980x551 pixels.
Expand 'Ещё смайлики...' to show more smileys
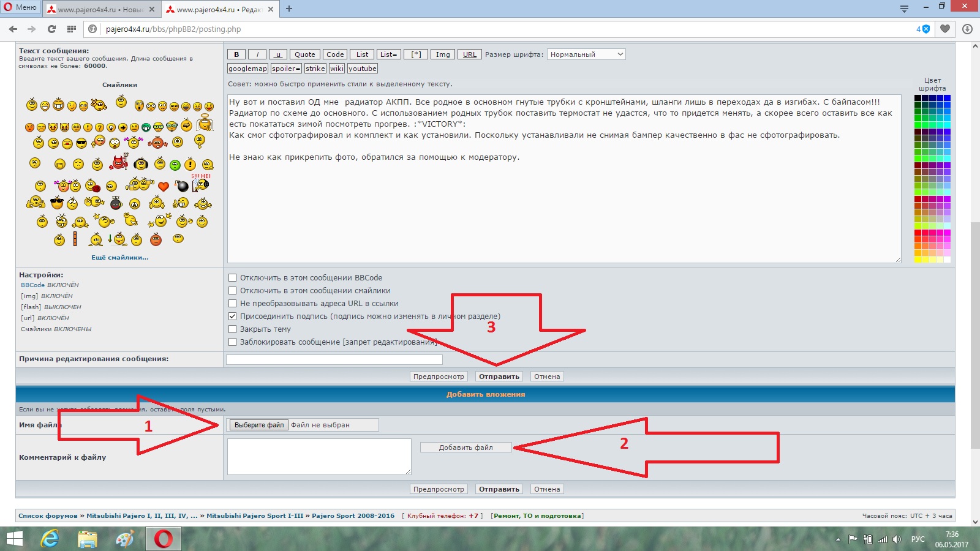click(119, 258)
